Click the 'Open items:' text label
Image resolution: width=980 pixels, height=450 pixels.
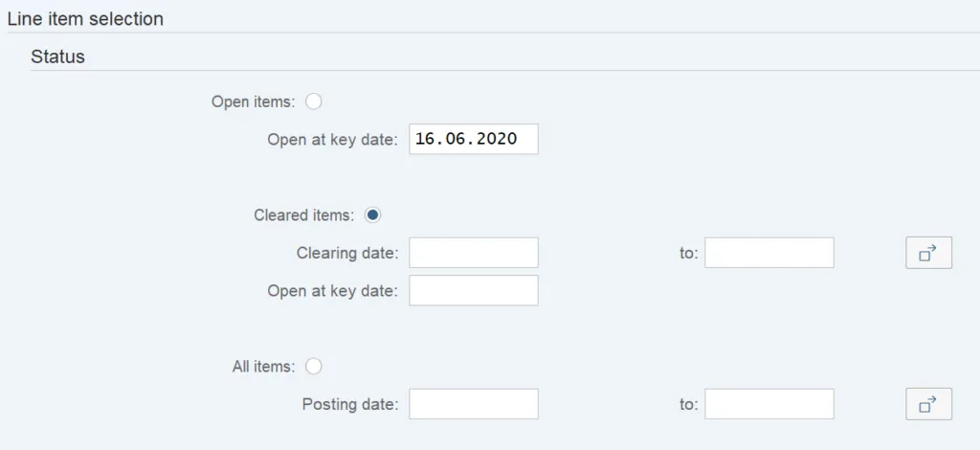253,101
